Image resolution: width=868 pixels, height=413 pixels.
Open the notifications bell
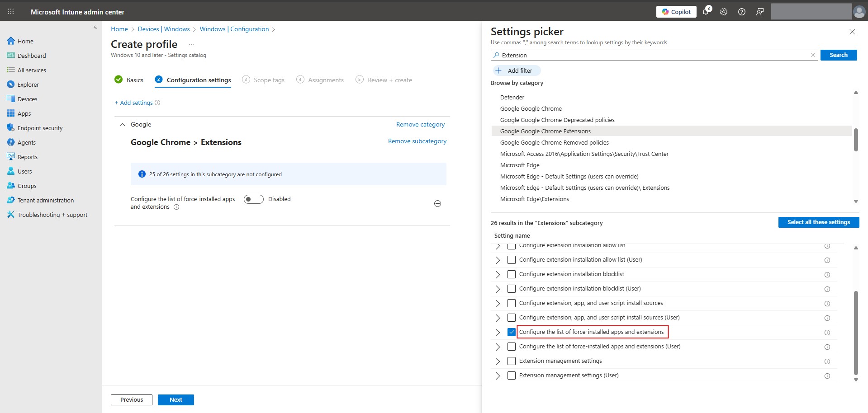point(706,12)
